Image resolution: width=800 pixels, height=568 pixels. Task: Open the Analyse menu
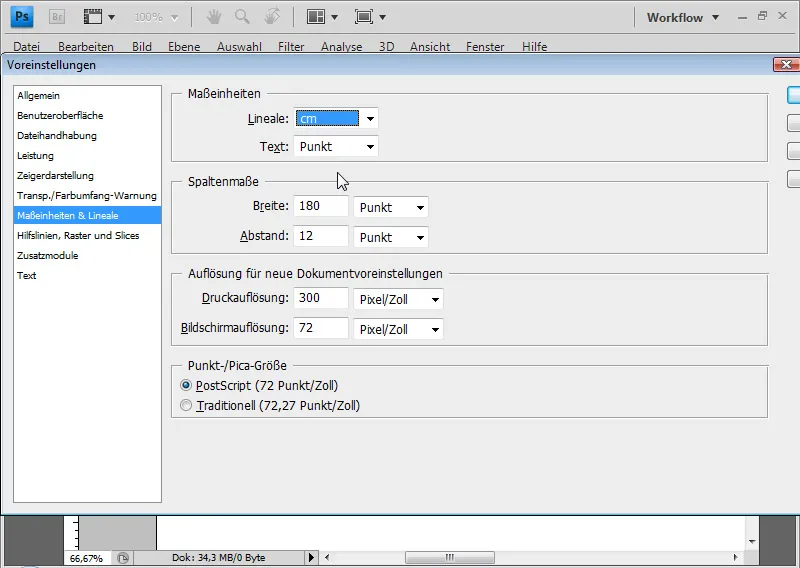click(x=341, y=46)
